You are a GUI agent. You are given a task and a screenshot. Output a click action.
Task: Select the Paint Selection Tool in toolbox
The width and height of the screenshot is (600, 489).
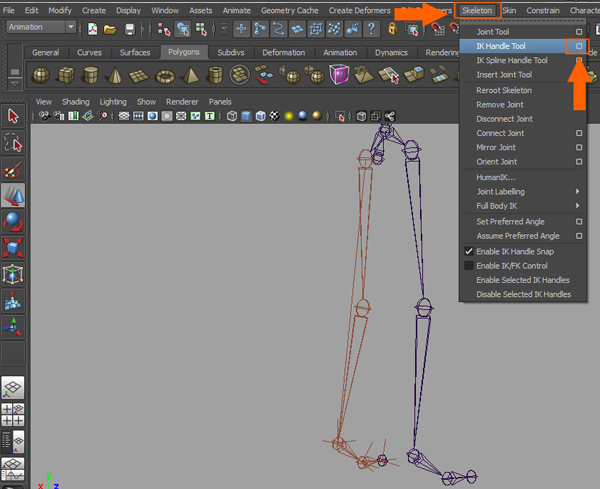click(x=13, y=169)
